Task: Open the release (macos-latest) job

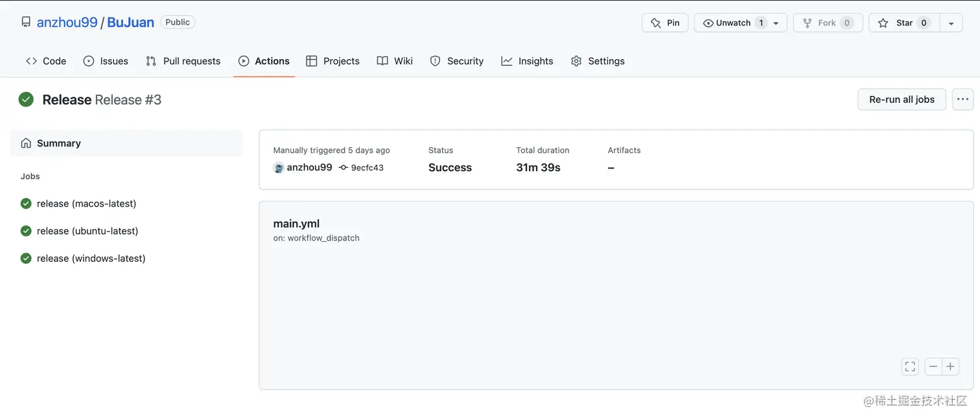Action: [x=86, y=204]
